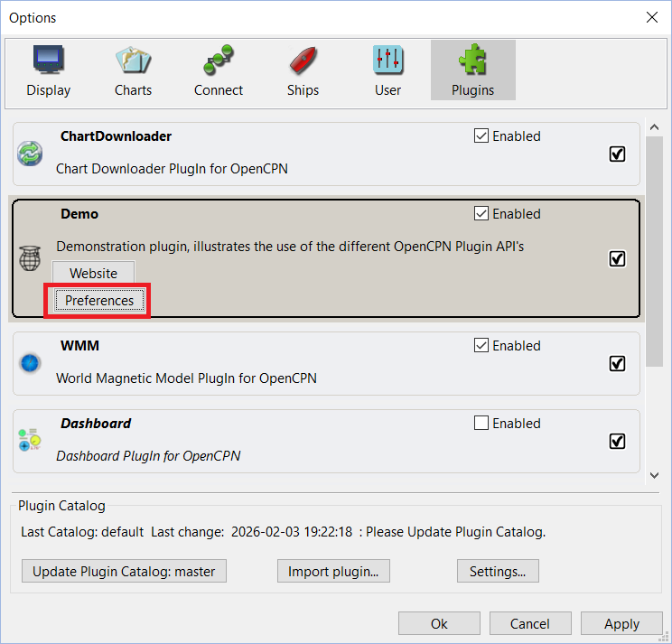672x644 pixels.
Task: Click 'Dashboard PlugIn for OpenCPN' description
Action: pyautogui.click(x=148, y=455)
